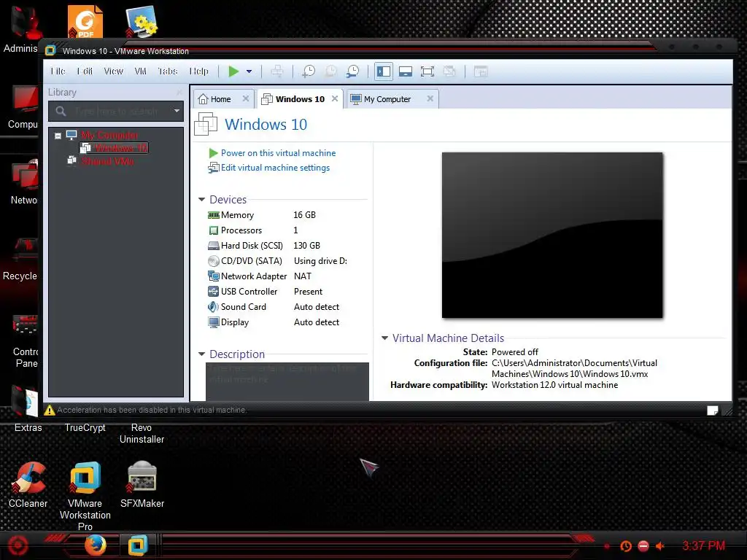Click the green Power On toolbar button
The image size is (747, 560).
pyautogui.click(x=233, y=71)
